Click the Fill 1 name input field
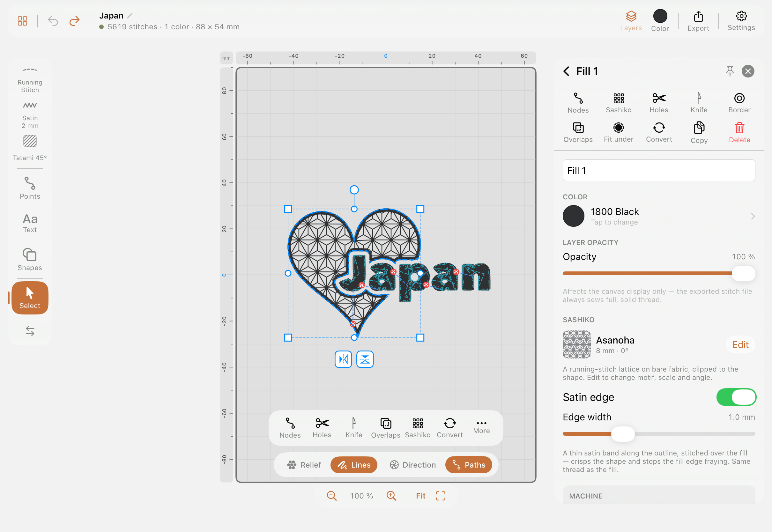 pos(659,170)
